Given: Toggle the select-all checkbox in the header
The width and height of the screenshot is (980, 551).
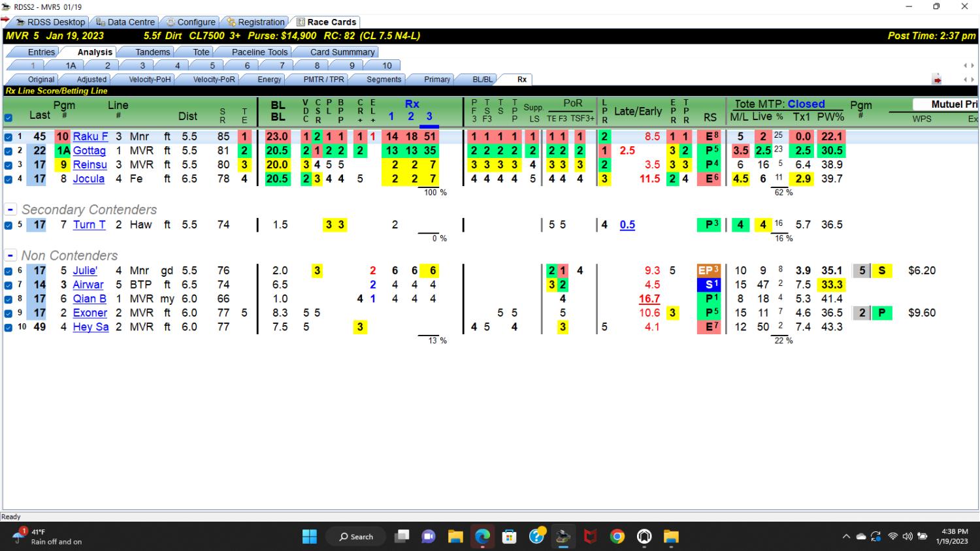Looking at the screenshot, I should pyautogui.click(x=8, y=118).
